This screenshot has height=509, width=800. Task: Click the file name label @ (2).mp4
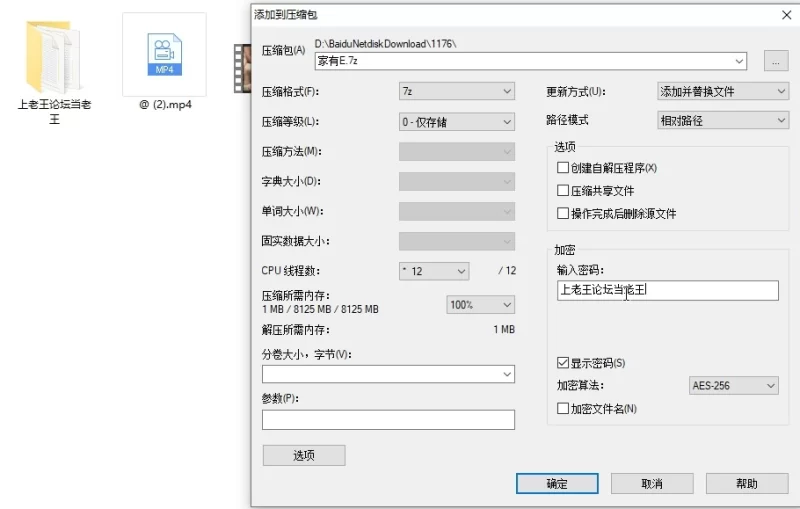tap(165, 105)
